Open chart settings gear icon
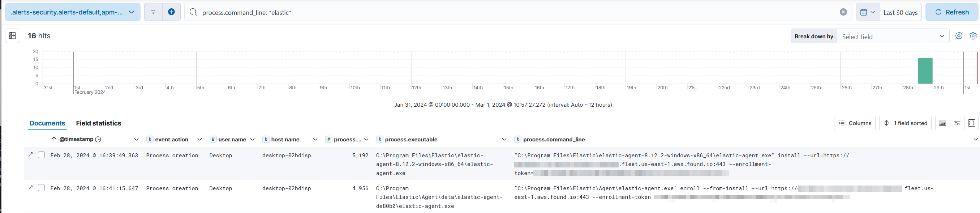980x213 pixels. pyautogui.click(x=973, y=36)
